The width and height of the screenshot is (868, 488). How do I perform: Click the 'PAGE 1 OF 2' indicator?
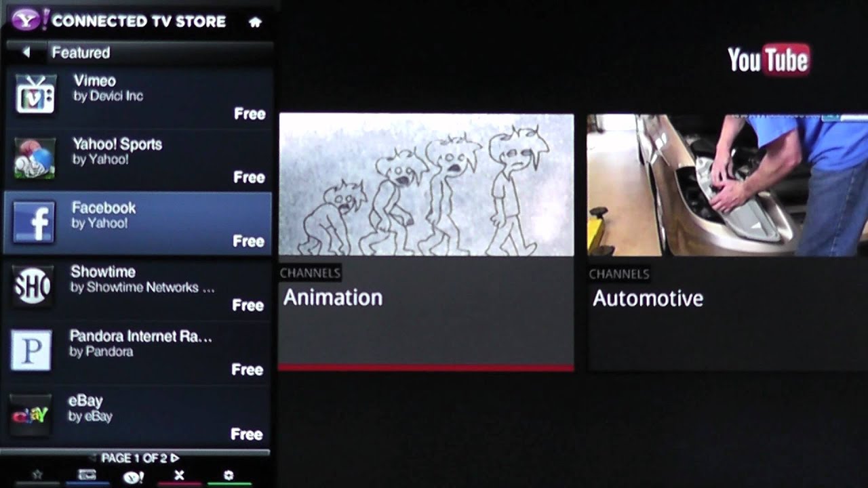click(134, 458)
